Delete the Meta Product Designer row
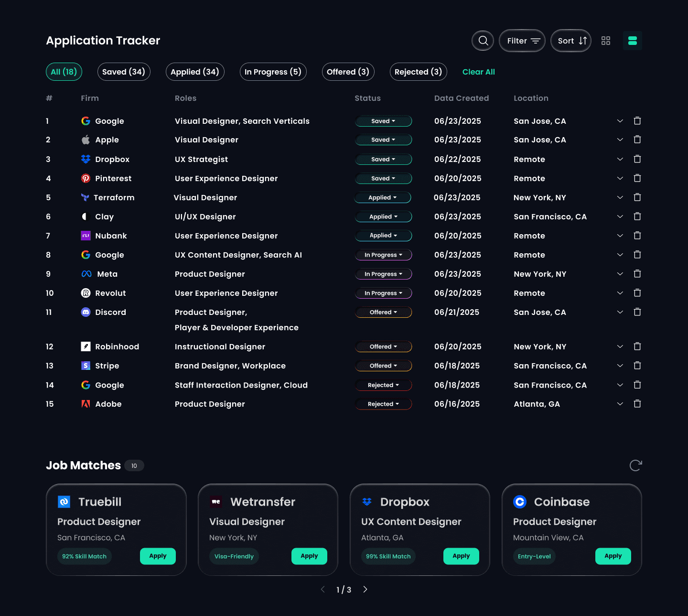 pos(637,274)
